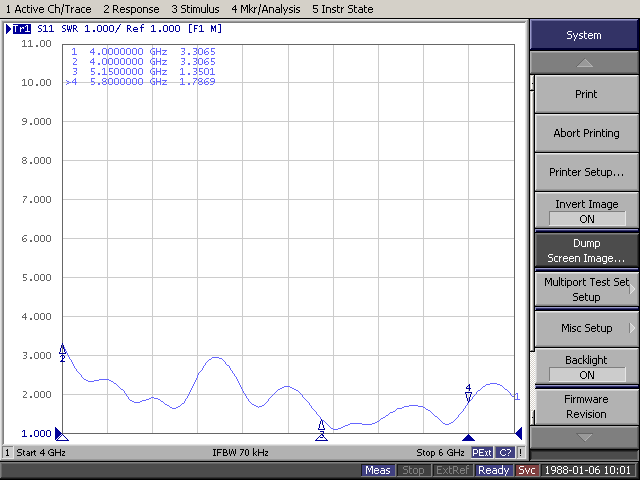Image resolution: width=640 pixels, height=480 pixels.
Task: Click the C? correction status indicator
Action: (505, 453)
